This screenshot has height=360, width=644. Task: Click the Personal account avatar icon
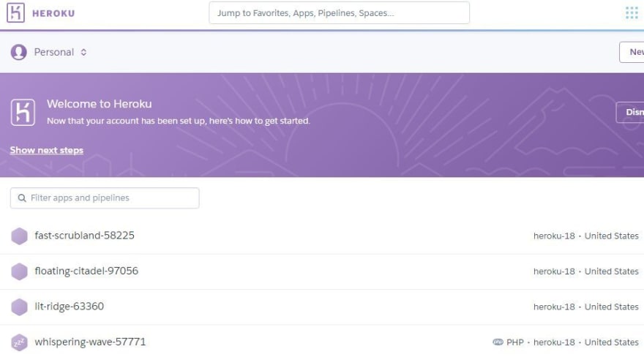[18, 52]
